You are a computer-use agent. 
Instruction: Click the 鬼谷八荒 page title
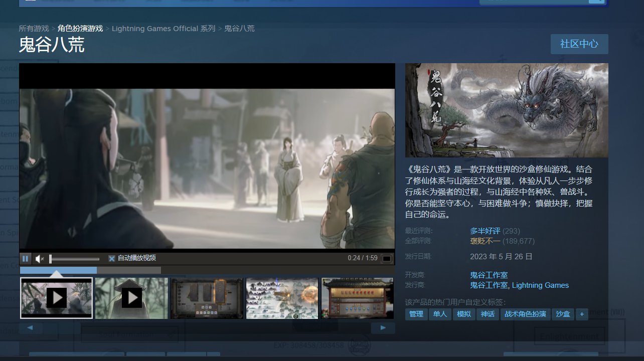click(52, 45)
